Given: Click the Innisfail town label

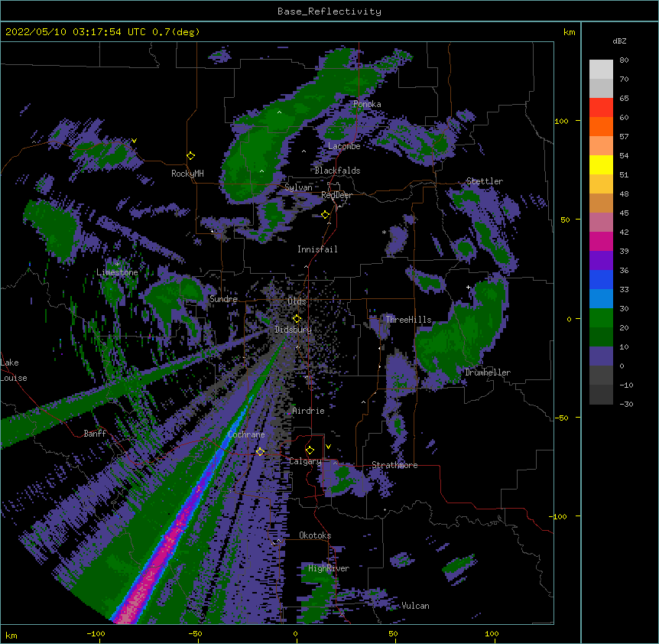Looking at the screenshot, I should click(317, 249).
